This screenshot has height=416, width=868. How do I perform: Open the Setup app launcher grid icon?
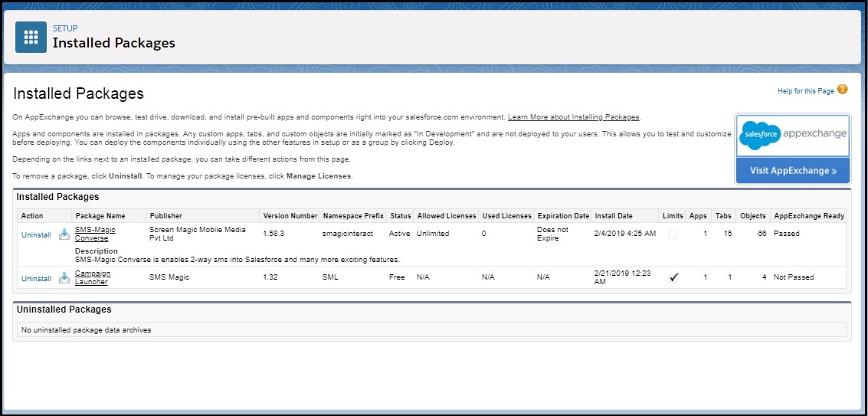click(x=31, y=37)
